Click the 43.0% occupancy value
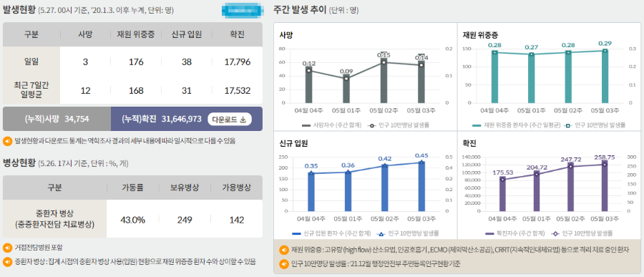Image resolution: width=644 pixels, height=277 pixels. pyautogui.click(x=132, y=220)
